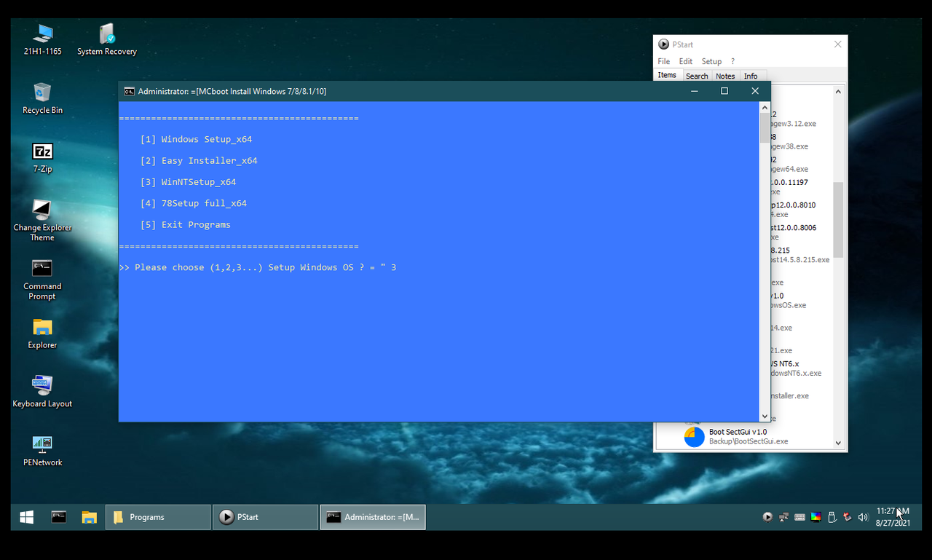The width and height of the screenshot is (932, 560).
Task: Click the PStart play icon in tray
Action: [767, 517]
